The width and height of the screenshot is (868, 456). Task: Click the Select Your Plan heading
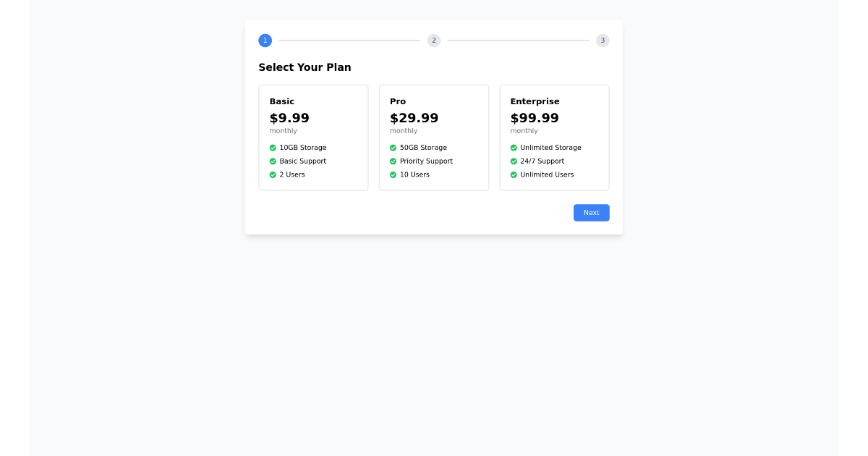[305, 67]
